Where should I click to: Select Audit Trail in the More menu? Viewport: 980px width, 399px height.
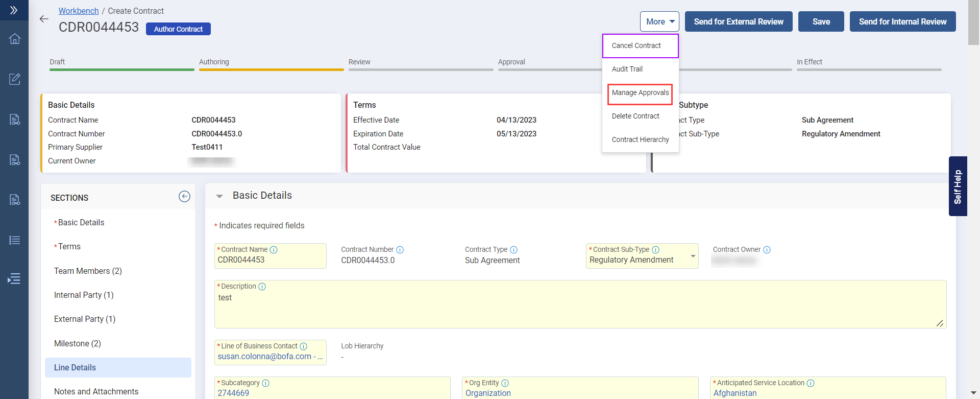click(627, 69)
